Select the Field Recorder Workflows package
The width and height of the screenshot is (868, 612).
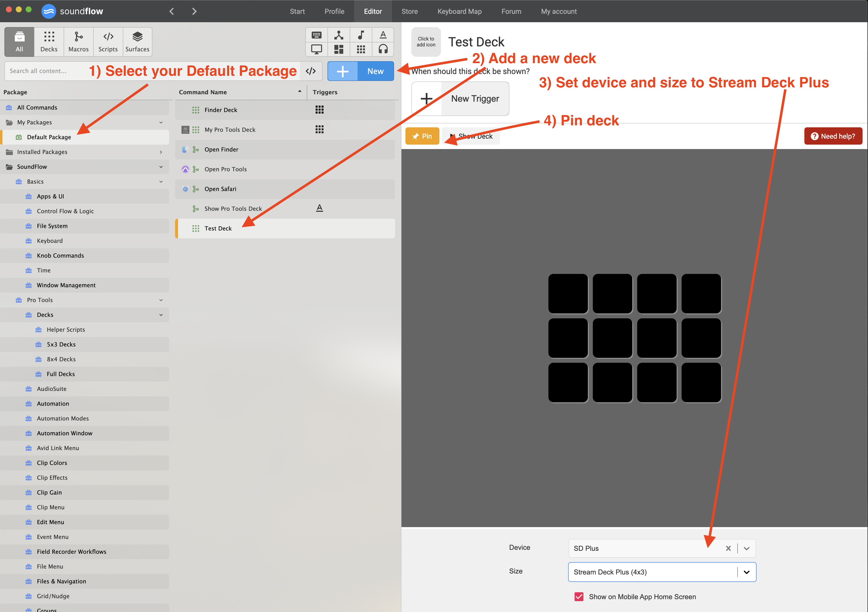tap(85, 552)
